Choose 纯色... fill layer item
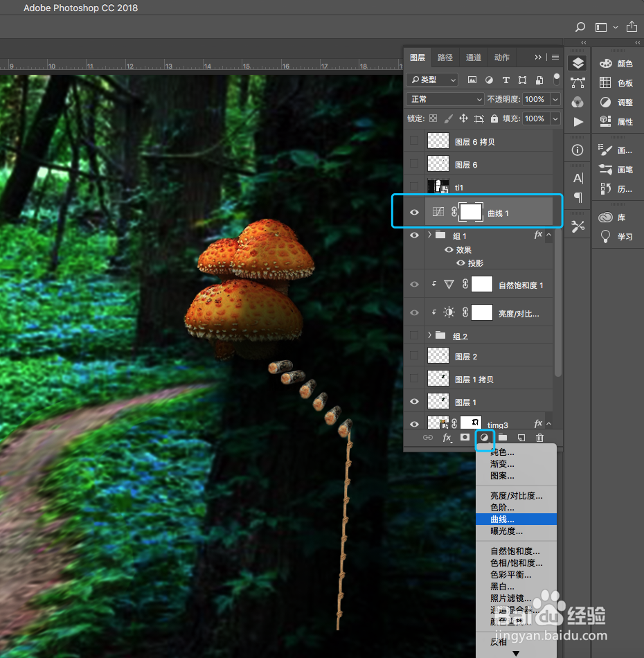The width and height of the screenshot is (644, 658). [516, 452]
